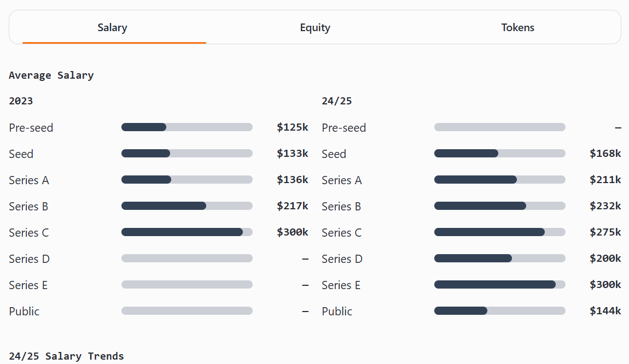Click the 24/25 Series D salary bar

point(499,259)
